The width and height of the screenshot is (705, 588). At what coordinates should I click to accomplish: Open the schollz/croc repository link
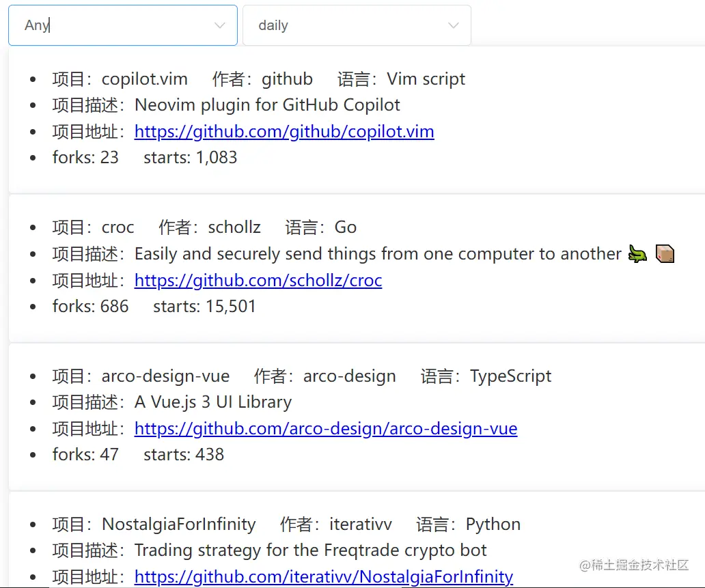click(258, 280)
